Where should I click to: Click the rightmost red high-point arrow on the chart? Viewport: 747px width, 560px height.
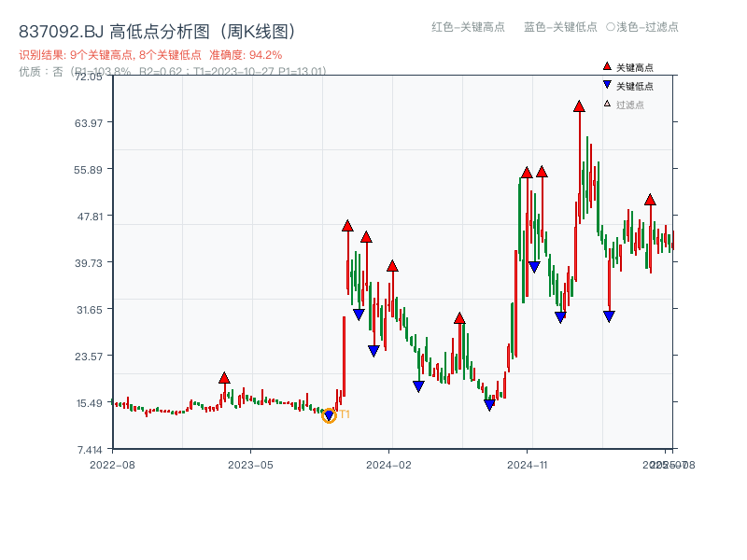(x=650, y=199)
